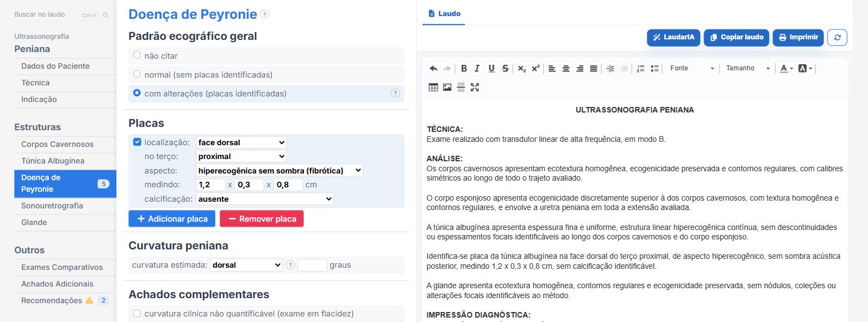Click the Remover placa button

[x=262, y=219]
